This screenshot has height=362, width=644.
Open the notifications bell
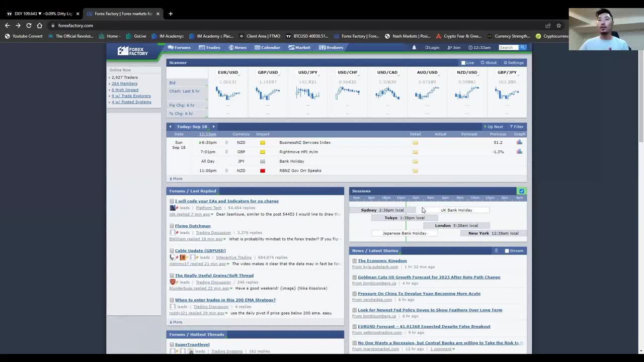pos(414,47)
